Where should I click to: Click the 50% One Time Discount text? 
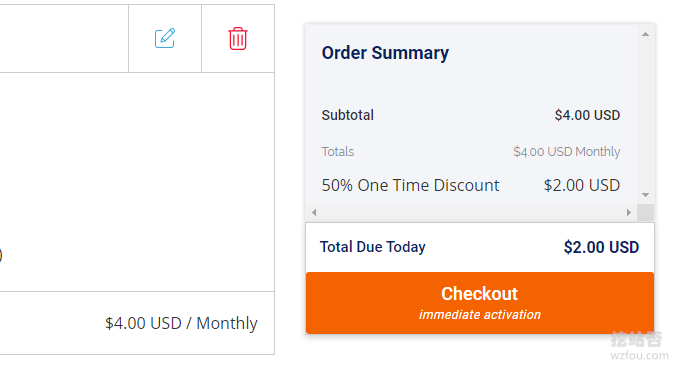pyautogui.click(x=410, y=185)
